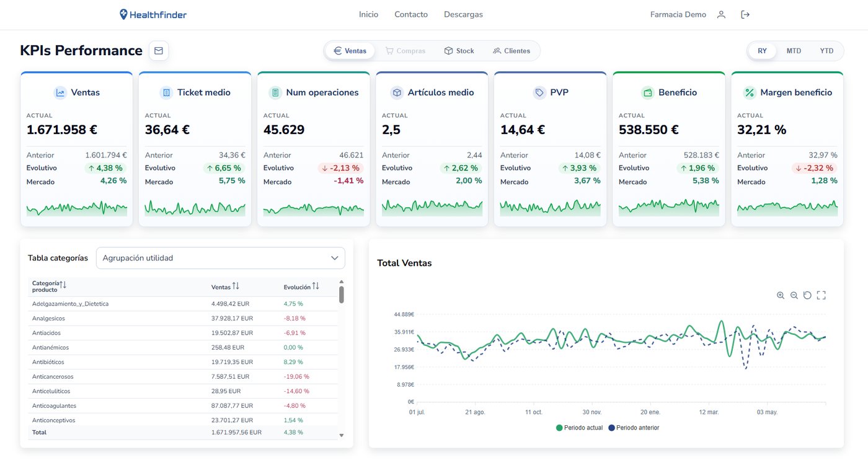Click the table's vertical scrollbar thumb

coord(341,295)
